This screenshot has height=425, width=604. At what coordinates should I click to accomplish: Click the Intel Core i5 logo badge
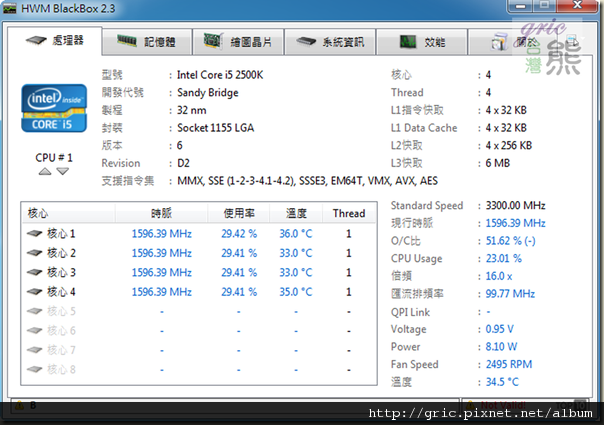(x=54, y=108)
